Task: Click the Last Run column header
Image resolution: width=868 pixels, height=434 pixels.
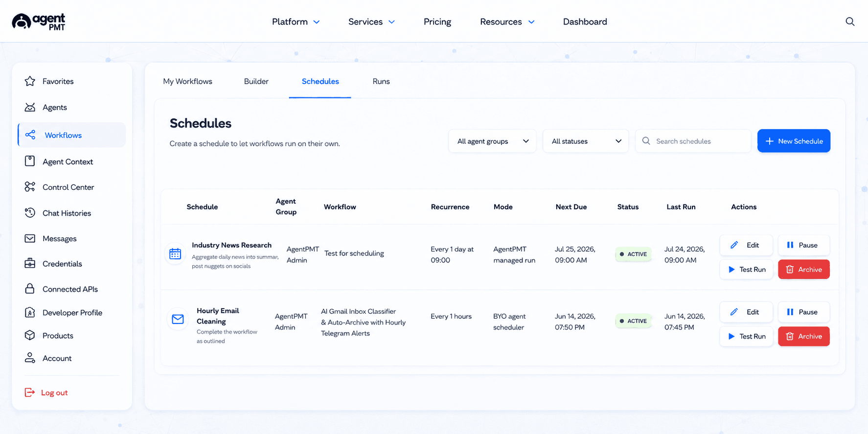Action: [x=681, y=206]
